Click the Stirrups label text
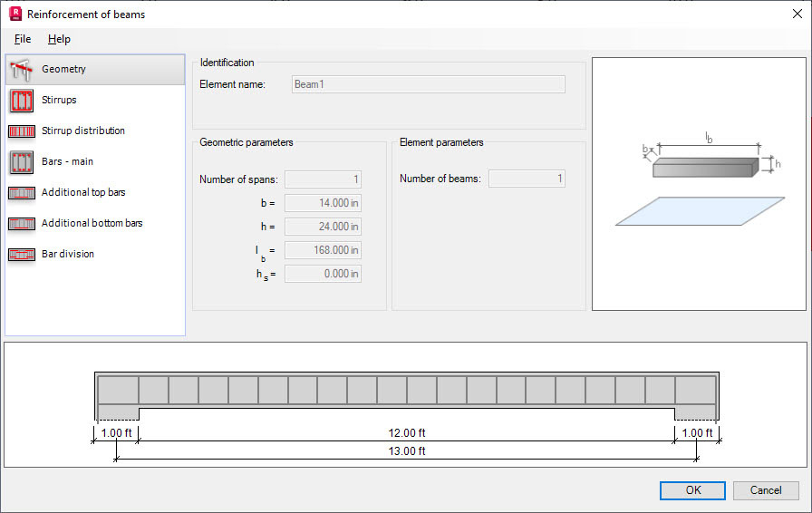Image resolution: width=812 pixels, height=513 pixels. click(59, 100)
